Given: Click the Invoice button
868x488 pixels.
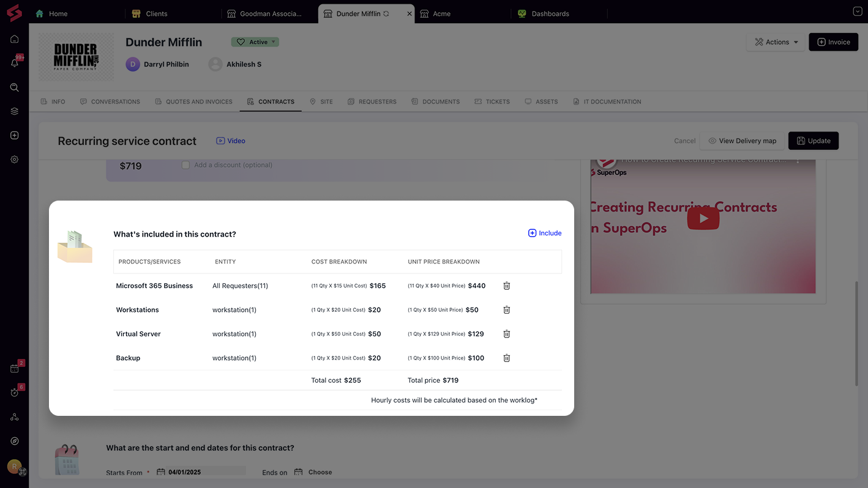Looking at the screenshot, I should point(833,42).
